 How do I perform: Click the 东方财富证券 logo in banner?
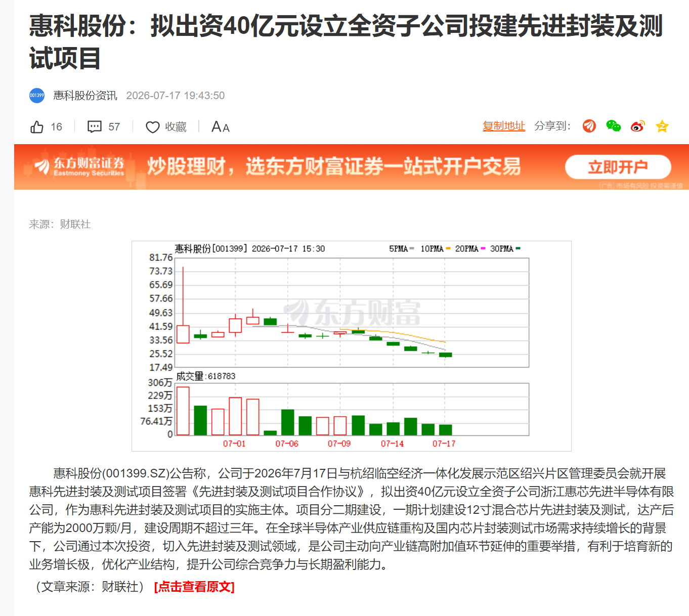point(79,166)
